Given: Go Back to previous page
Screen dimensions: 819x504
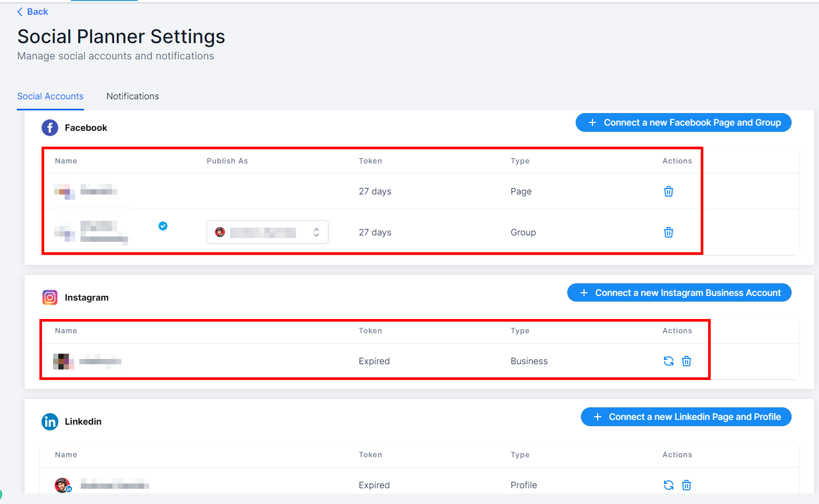Looking at the screenshot, I should point(33,12).
